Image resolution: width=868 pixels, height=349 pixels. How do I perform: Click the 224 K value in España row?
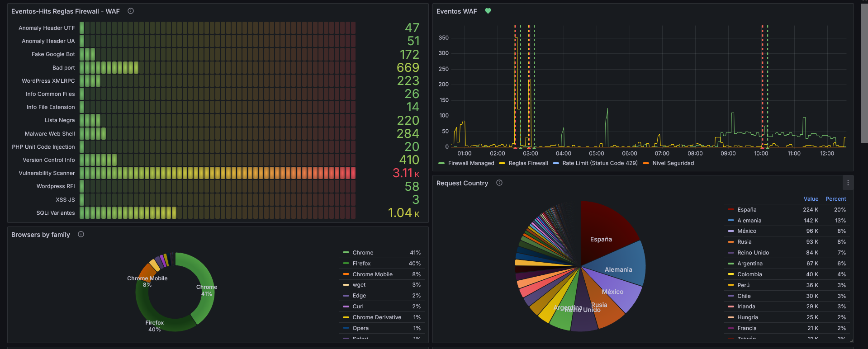(x=811, y=210)
